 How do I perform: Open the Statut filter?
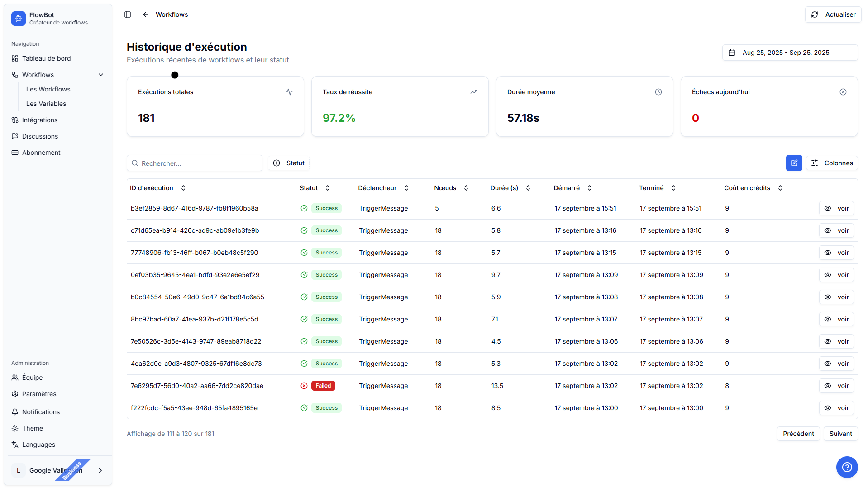point(289,163)
